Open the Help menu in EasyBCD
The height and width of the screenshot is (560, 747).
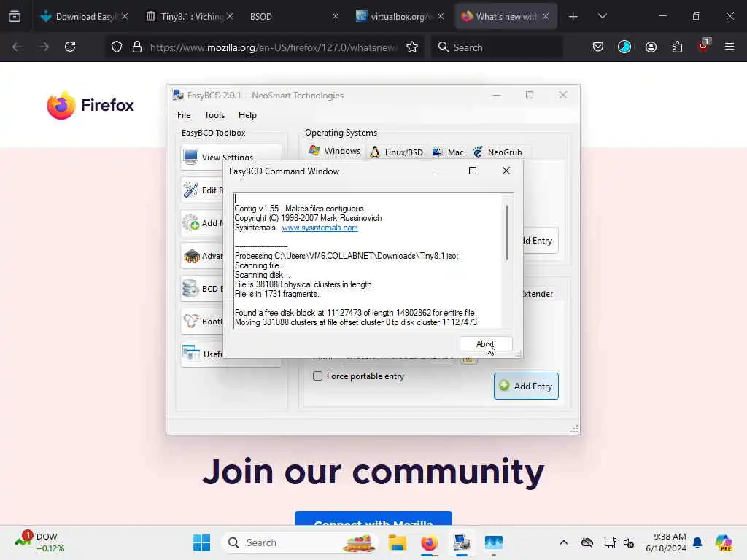(x=247, y=114)
